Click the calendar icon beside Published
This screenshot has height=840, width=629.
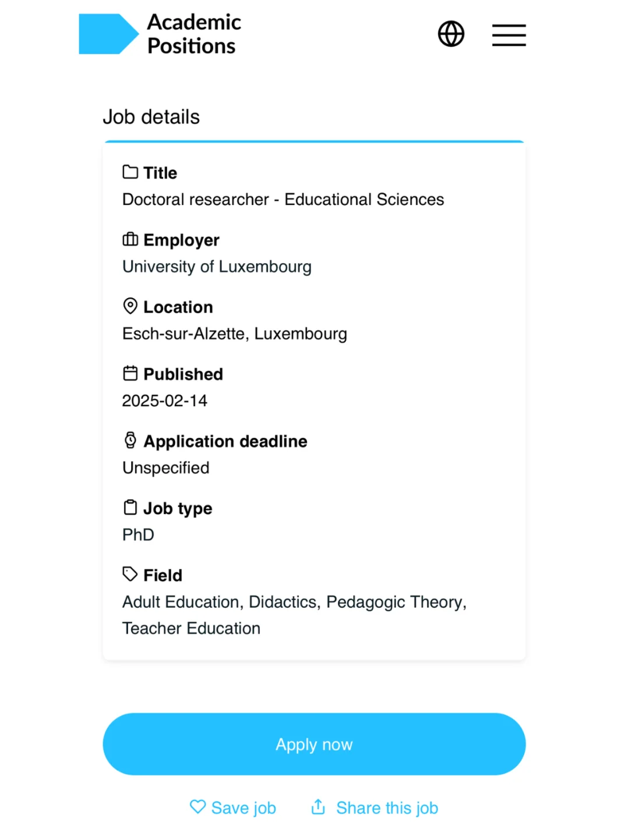pos(130,373)
